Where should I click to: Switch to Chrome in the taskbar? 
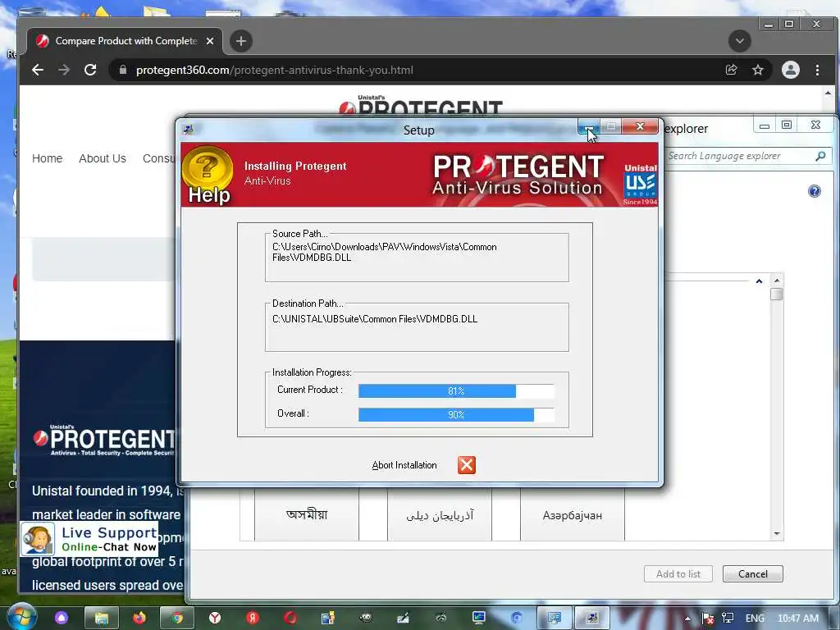point(177,618)
